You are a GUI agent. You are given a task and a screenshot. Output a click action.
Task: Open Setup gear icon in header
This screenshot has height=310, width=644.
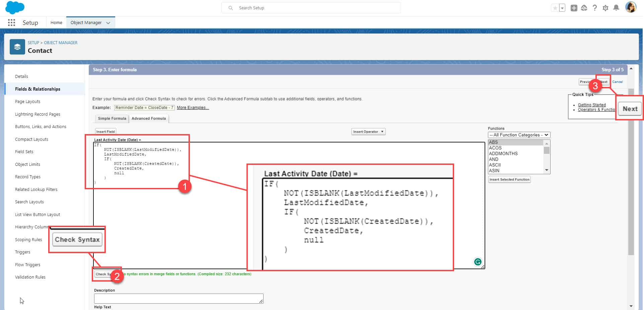pyautogui.click(x=605, y=8)
